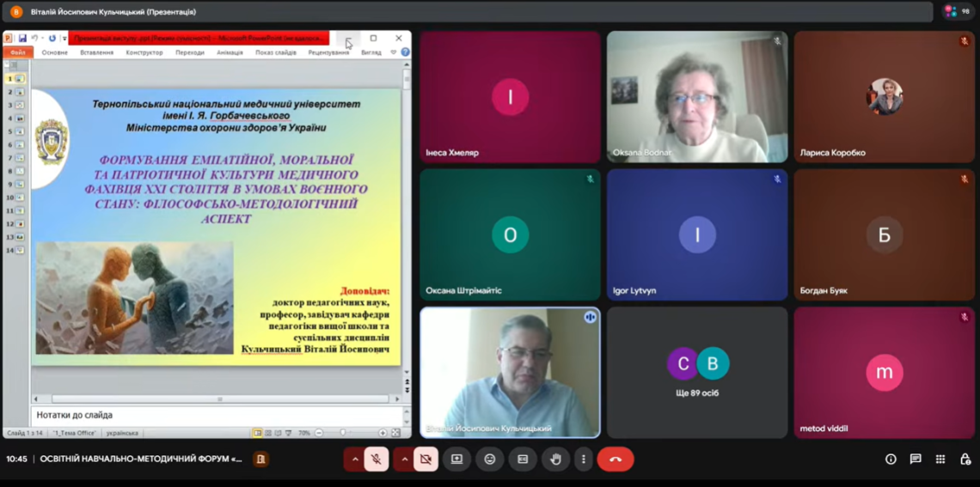Toggle the camera on/off button

[x=425, y=460]
